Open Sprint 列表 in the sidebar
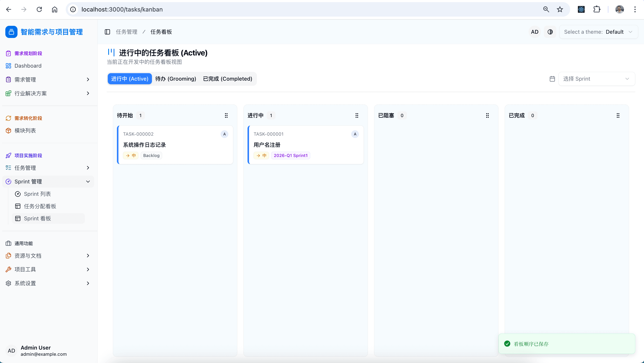 (x=37, y=194)
